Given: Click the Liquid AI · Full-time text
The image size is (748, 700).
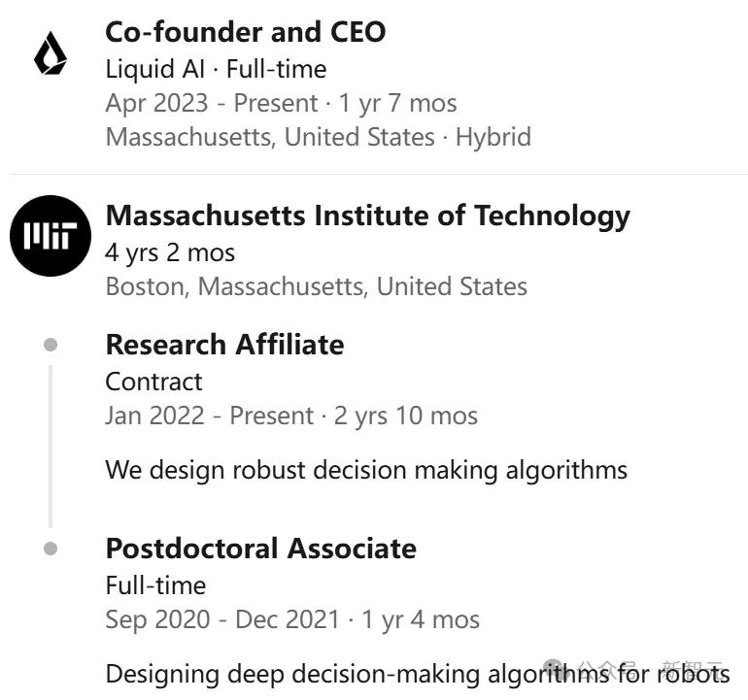Looking at the screenshot, I should pyautogui.click(x=216, y=69).
